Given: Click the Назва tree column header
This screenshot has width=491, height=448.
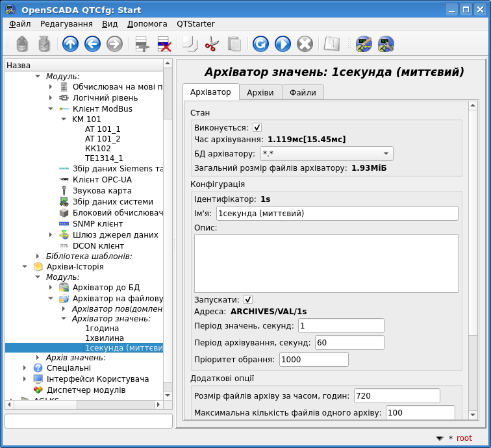Looking at the screenshot, I should click(x=84, y=65).
